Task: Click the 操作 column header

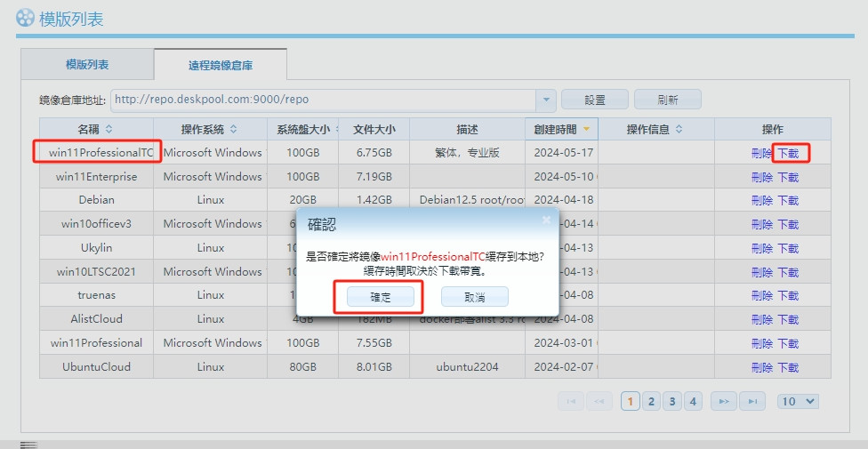Action: (x=773, y=130)
